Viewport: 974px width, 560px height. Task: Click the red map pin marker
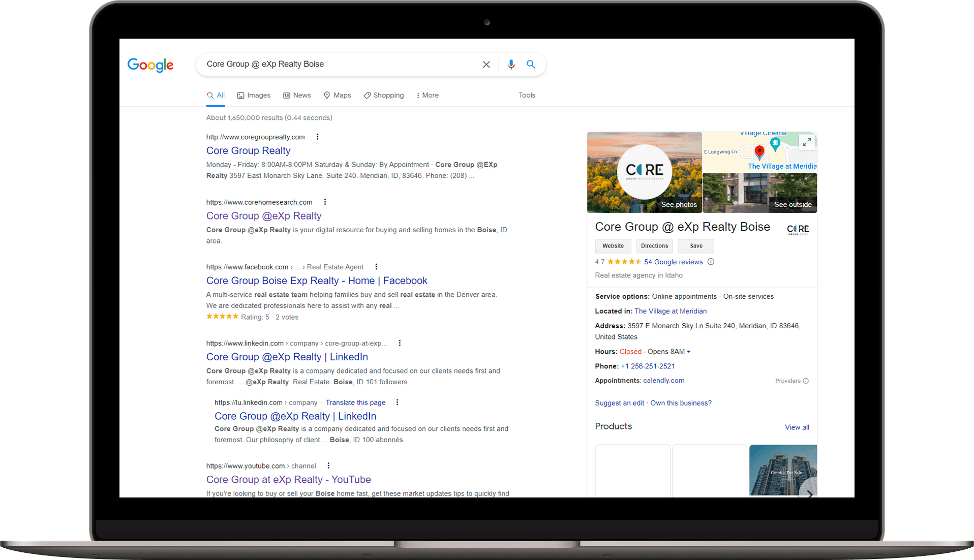pos(759,151)
